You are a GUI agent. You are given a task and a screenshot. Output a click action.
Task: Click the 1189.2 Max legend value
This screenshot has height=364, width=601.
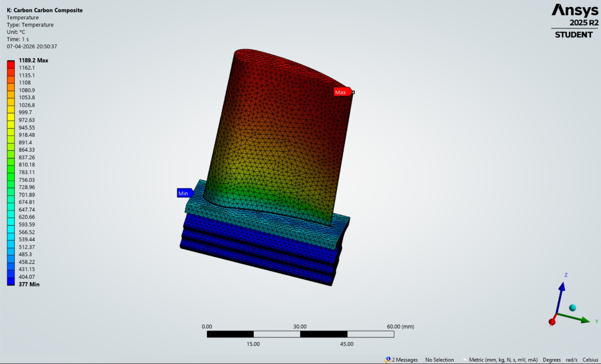click(x=34, y=60)
